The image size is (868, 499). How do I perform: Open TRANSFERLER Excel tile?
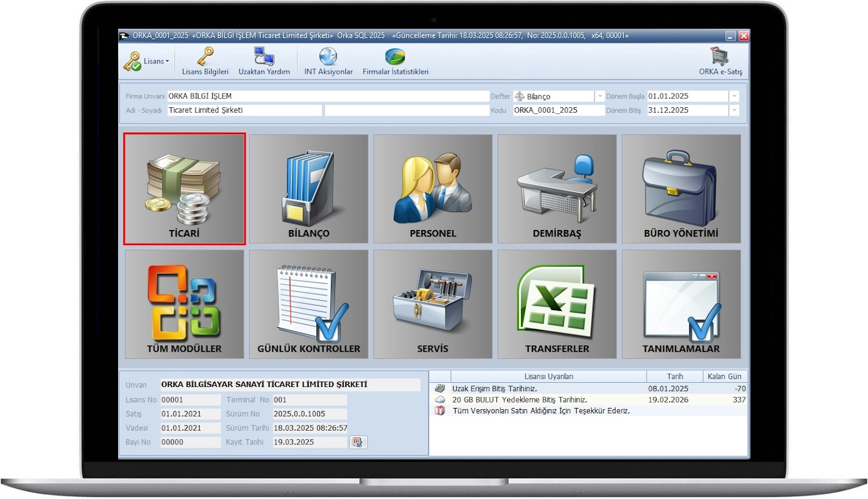coord(557,304)
